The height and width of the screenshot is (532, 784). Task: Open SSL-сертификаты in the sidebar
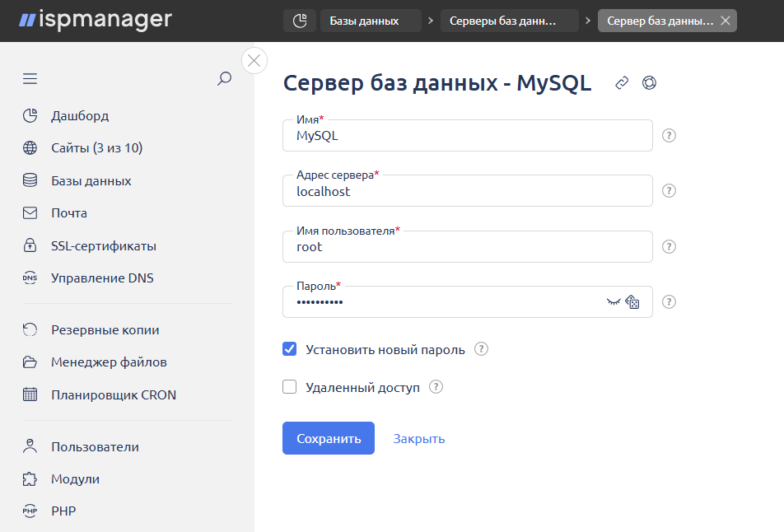[x=104, y=245]
